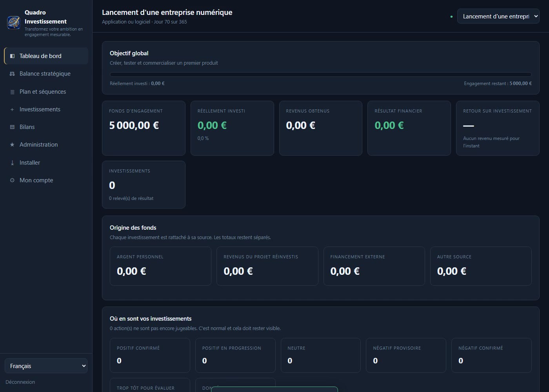Click the 5 000,00 € fonds value
Image resolution: width=549 pixels, height=392 pixels.
pos(134,125)
